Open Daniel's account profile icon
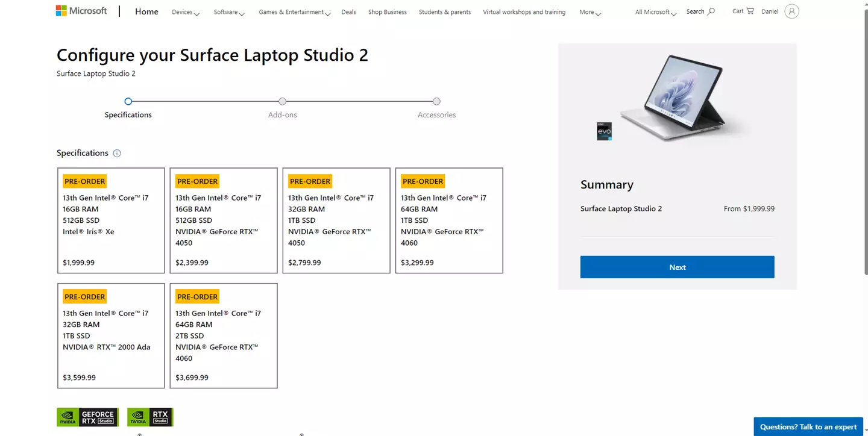This screenshot has width=868, height=436. (x=791, y=11)
